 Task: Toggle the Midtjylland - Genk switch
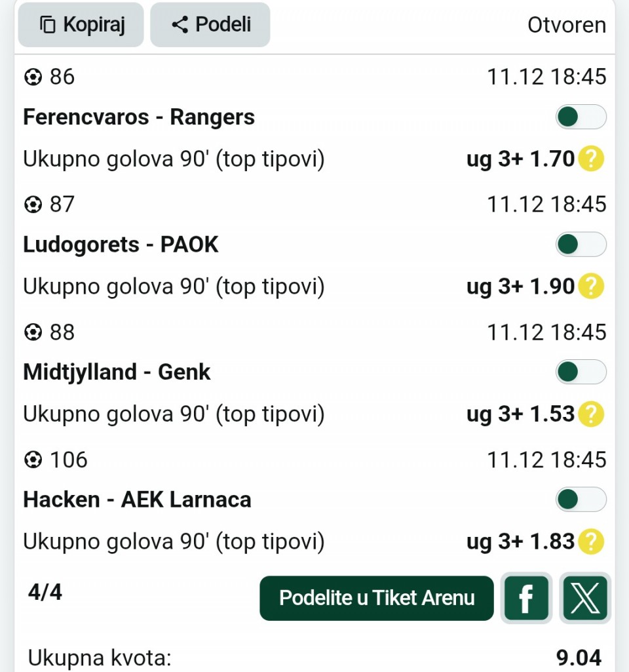pyautogui.click(x=581, y=372)
